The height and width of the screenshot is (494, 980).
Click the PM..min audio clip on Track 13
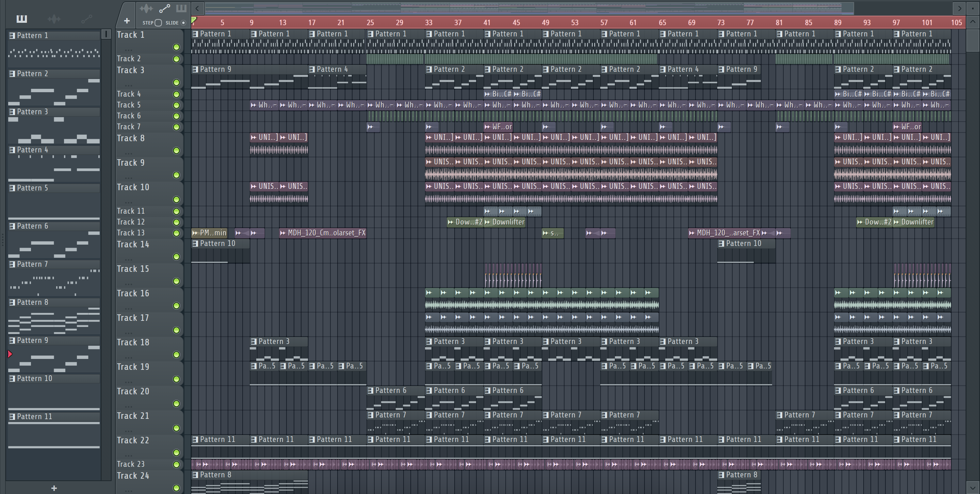[x=209, y=233]
